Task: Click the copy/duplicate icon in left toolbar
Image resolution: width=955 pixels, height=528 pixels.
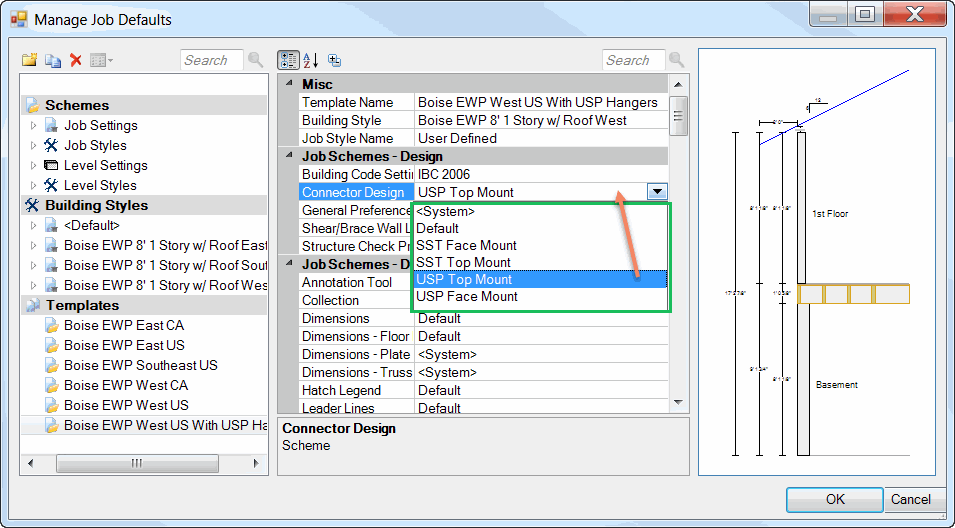Action: pyautogui.click(x=53, y=60)
